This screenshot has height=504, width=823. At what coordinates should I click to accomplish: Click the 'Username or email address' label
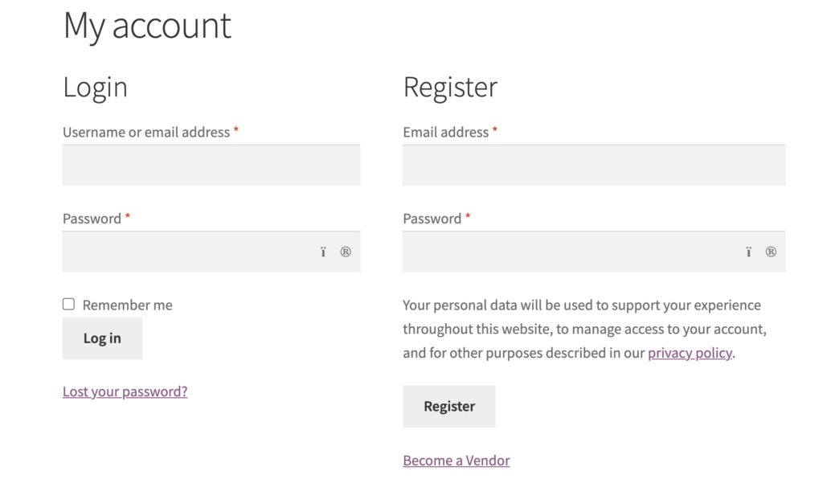[146, 133]
